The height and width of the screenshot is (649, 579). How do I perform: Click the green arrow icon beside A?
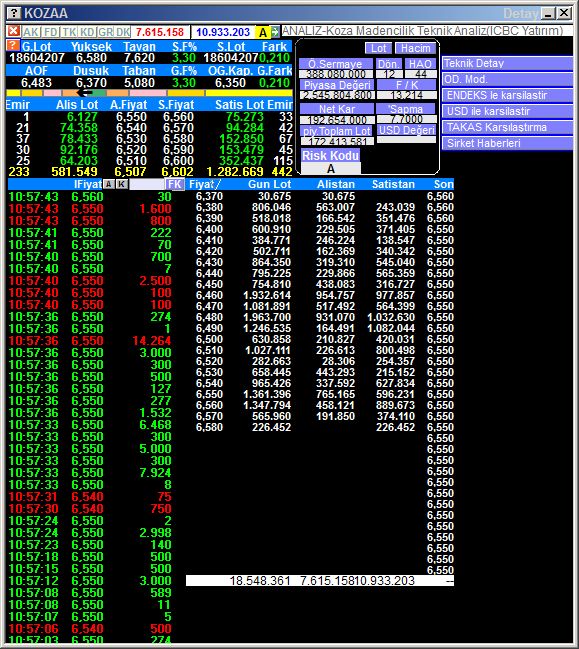[275, 31]
